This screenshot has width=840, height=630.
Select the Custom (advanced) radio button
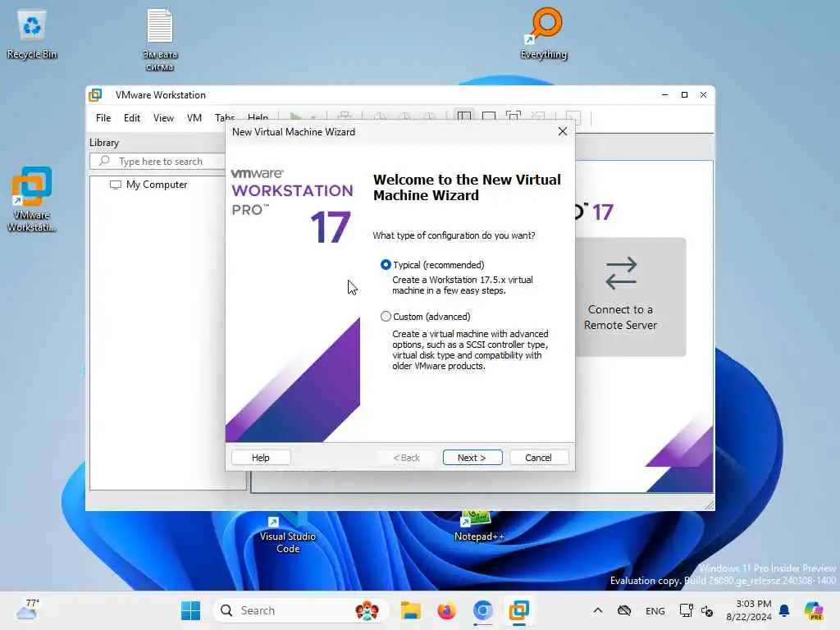[386, 317]
